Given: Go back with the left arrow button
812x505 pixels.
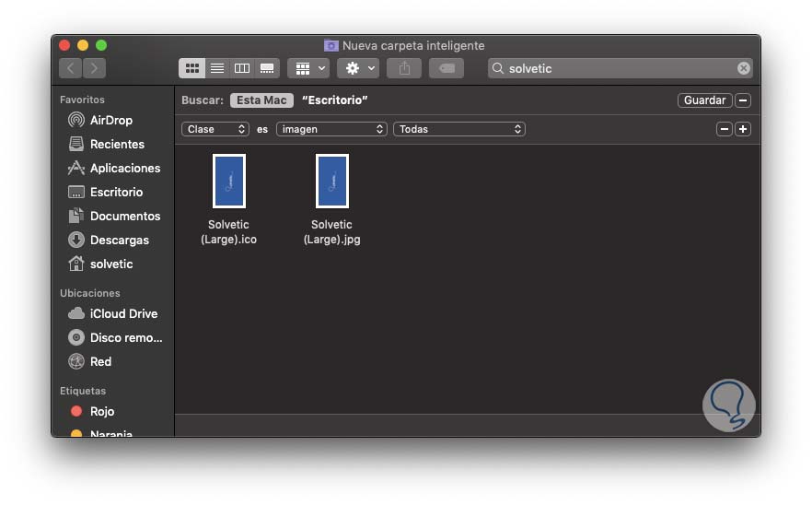Looking at the screenshot, I should [x=70, y=68].
